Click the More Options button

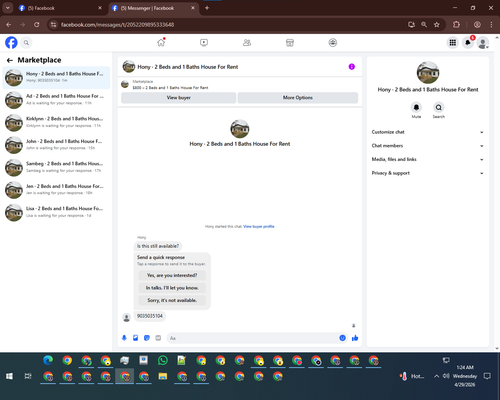pos(298,98)
